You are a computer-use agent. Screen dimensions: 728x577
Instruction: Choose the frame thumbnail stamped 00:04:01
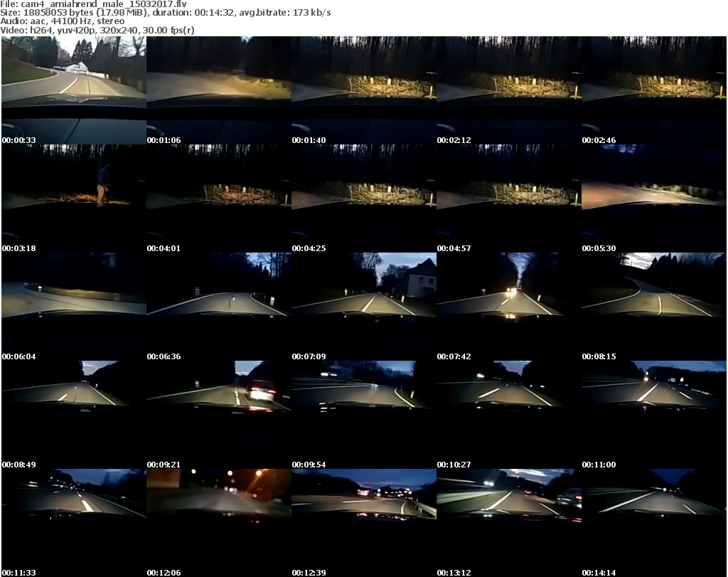click(219, 198)
